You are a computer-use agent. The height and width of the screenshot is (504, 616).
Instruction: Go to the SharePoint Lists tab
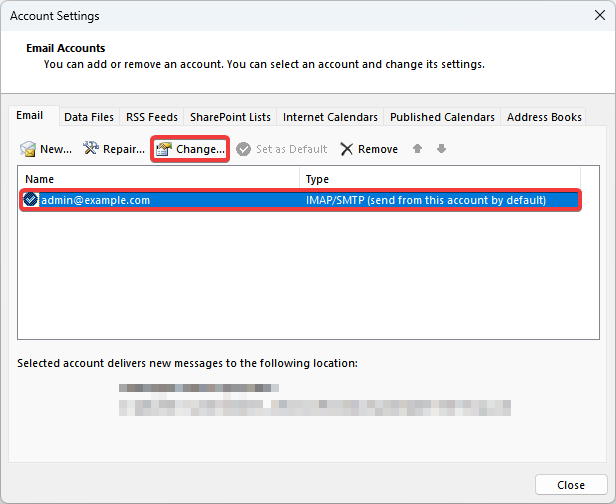point(230,117)
